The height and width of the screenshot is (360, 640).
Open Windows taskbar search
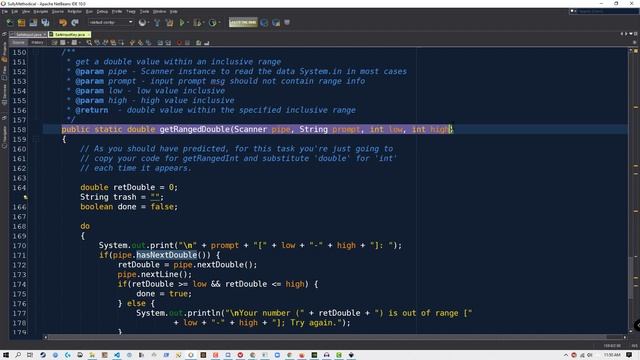coord(18,355)
